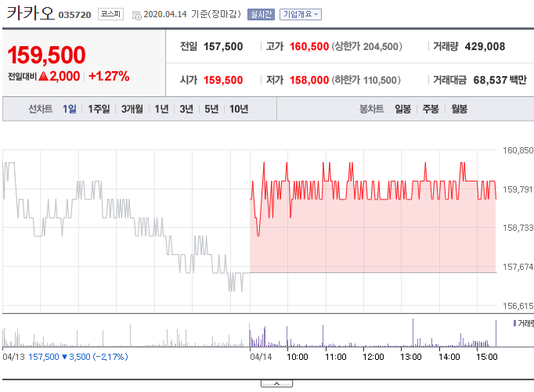Select the 1일 line chart tab

[70, 109]
